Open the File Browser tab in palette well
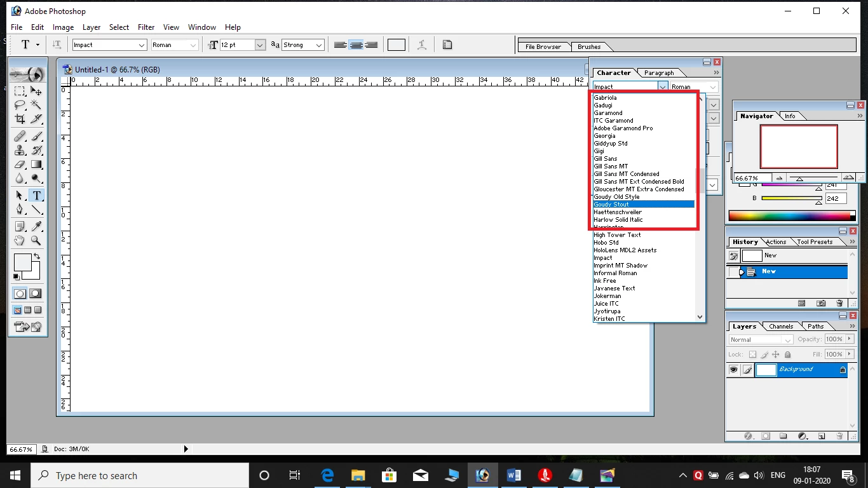Viewport: 868px width, 488px height. [543, 47]
